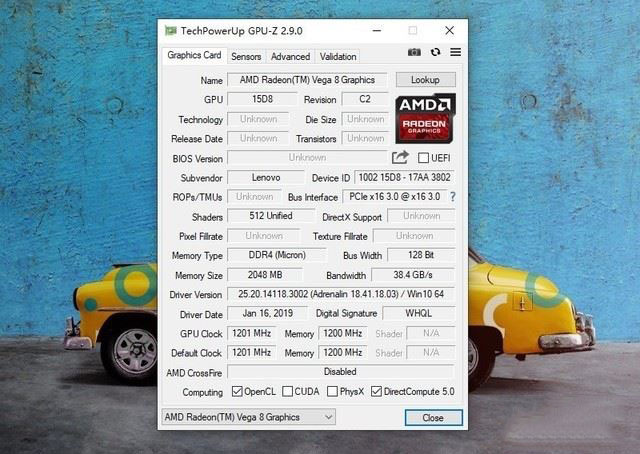Take a screenshot with the camera icon
Viewport: 640px width, 454px height.
(414, 52)
